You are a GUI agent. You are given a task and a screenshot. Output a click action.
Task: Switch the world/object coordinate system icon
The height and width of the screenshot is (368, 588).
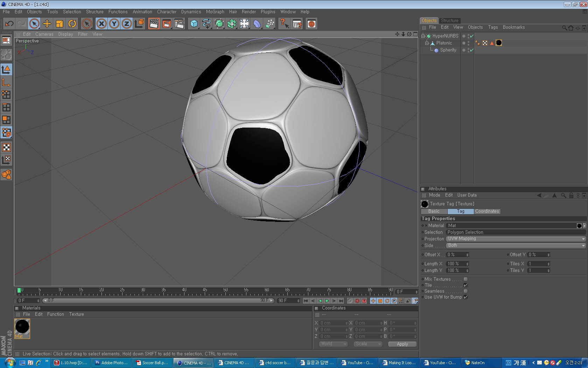click(139, 24)
